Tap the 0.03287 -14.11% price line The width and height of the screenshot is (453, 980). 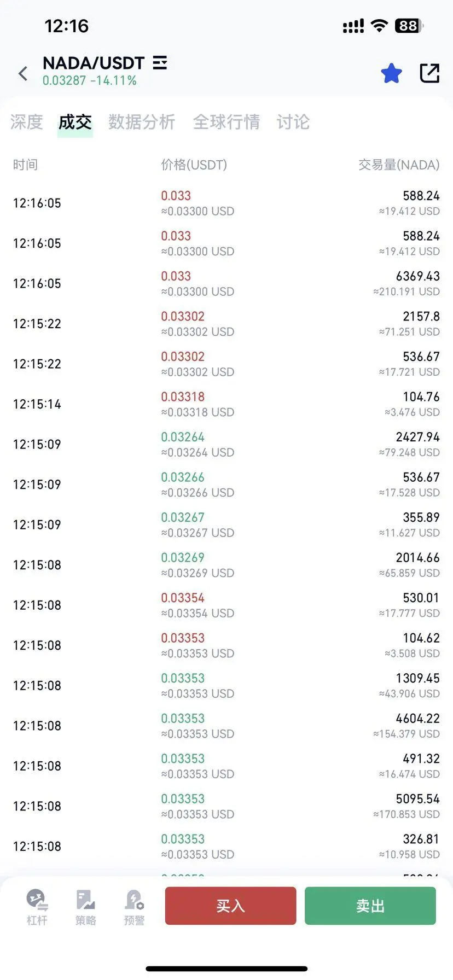90,81
